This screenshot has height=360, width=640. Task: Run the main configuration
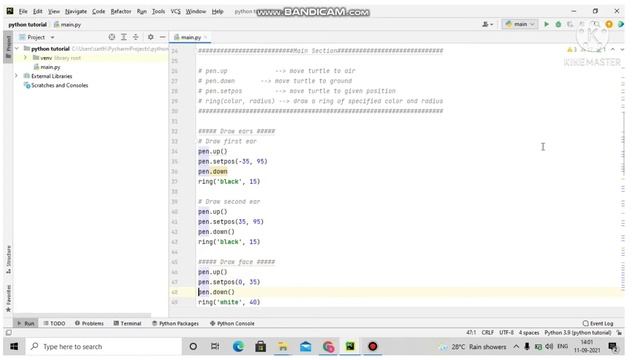(x=546, y=24)
